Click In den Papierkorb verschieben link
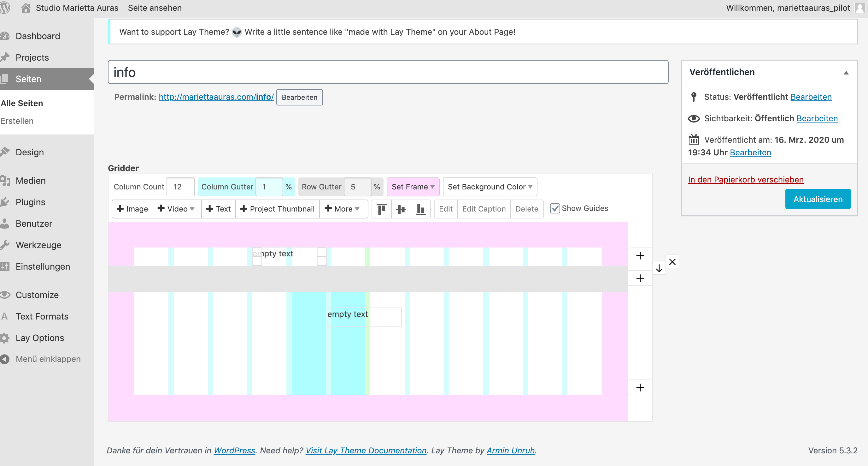The height and width of the screenshot is (466, 868). point(745,180)
